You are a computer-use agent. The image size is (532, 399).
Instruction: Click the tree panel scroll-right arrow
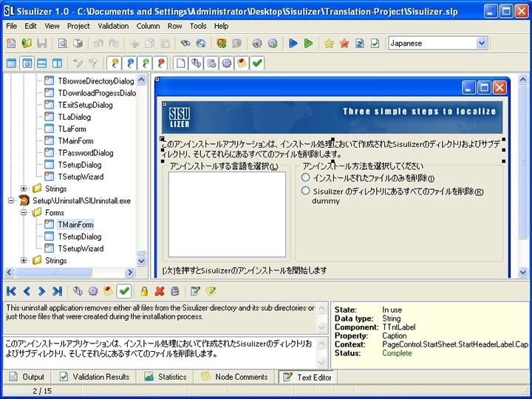[129, 272]
